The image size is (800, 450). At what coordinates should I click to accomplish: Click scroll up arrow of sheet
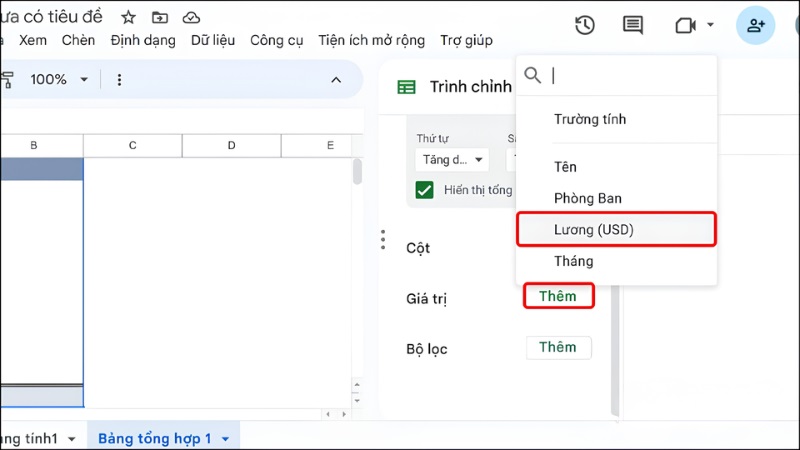(357, 385)
